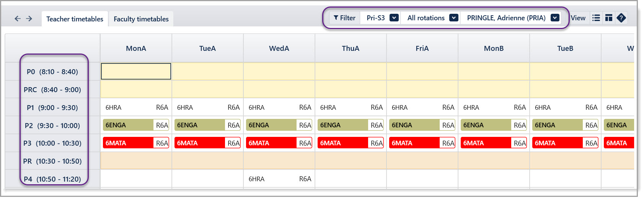The image size is (644, 203).
Task: Switch to list view icon
Action: (596, 18)
